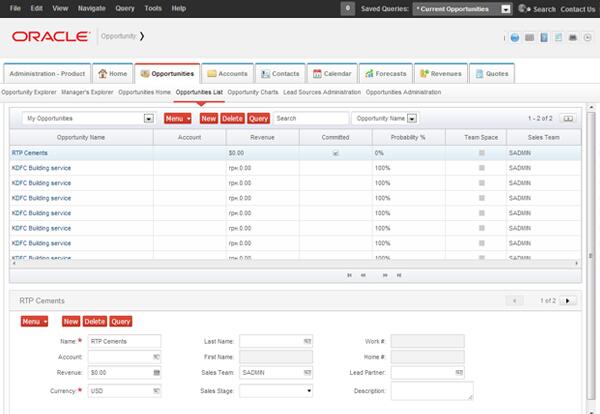
Task: Click the breadcrumb arrow after Opportunity
Action: click(142, 36)
